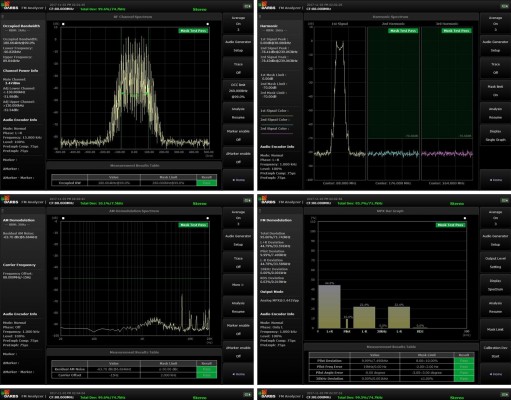Toggle Average softkey in RF Channel Spectrum screen

pos(238,24)
